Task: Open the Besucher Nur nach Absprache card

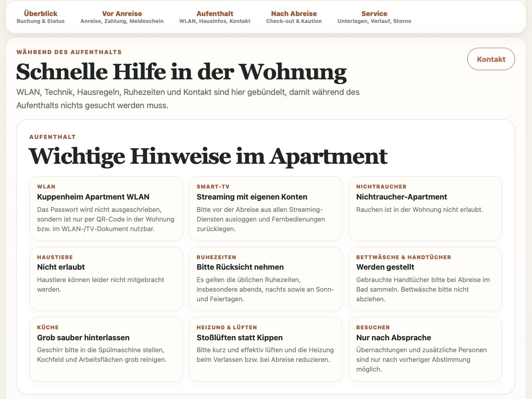Action: [x=425, y=349]
